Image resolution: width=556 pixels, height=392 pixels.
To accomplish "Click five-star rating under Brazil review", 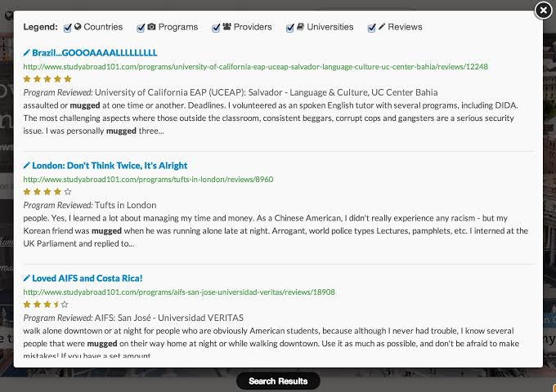I will (47, 78).
